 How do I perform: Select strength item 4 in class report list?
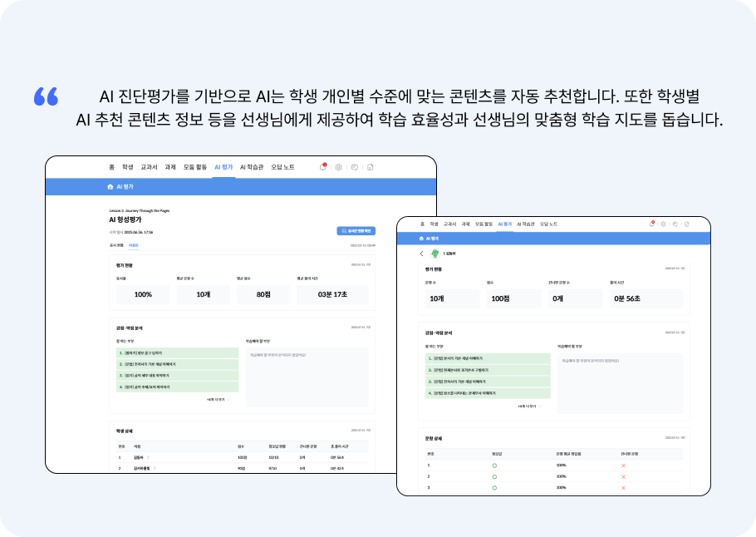click(178, 387)
